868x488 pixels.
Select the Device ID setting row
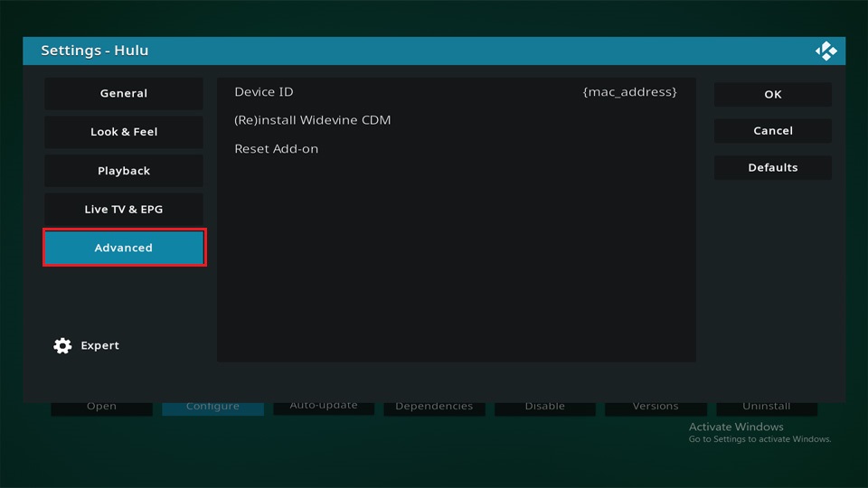456,92
